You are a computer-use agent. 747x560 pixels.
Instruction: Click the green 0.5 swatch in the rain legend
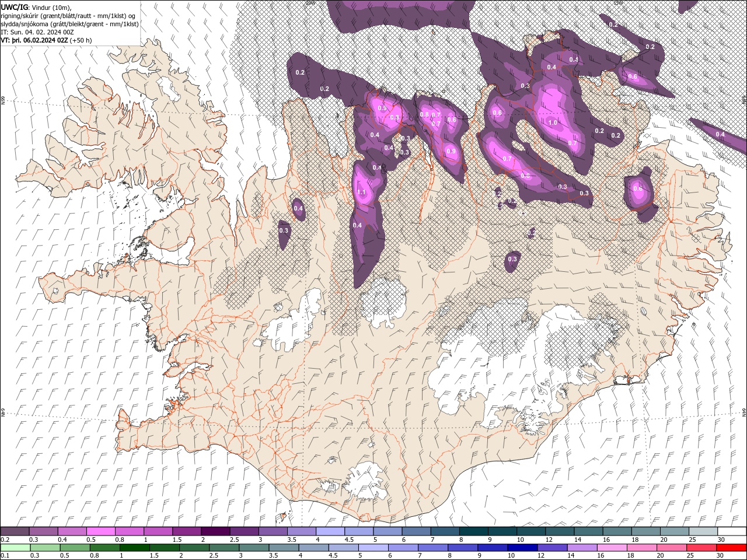tap(75, 548)
